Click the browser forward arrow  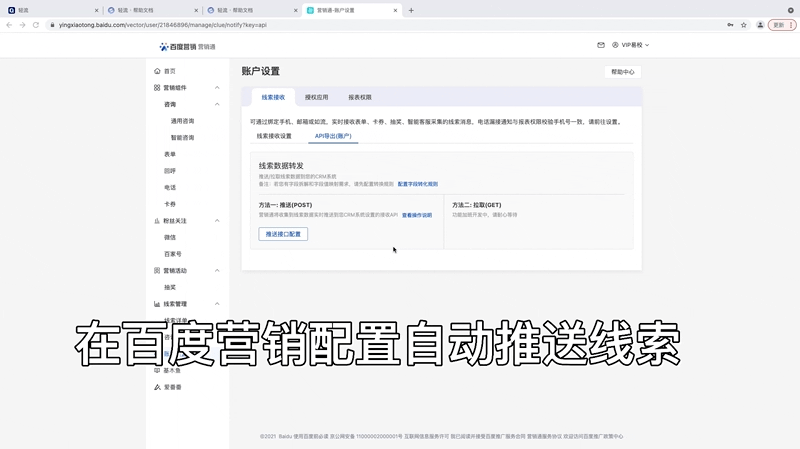[22, 24]
